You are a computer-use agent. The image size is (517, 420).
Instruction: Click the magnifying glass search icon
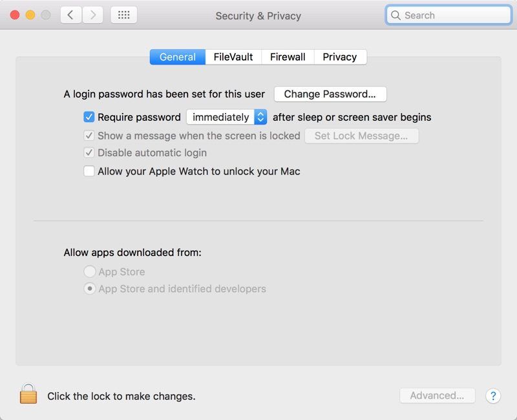(x=396, y=16)
